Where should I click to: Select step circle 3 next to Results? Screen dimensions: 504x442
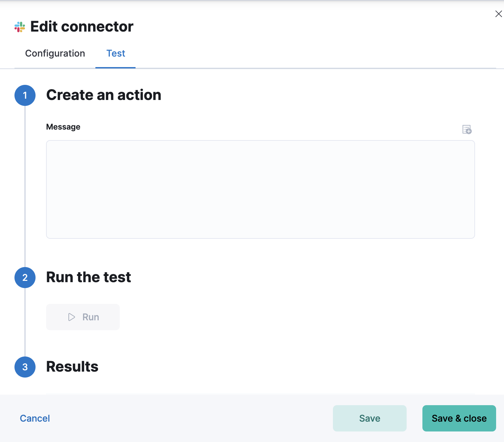coord(25,367)
